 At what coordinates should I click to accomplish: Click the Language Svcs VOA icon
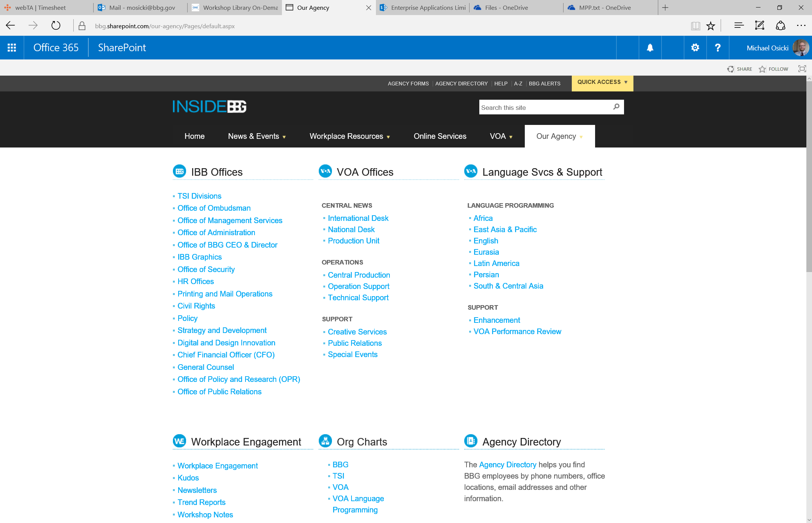471,172
